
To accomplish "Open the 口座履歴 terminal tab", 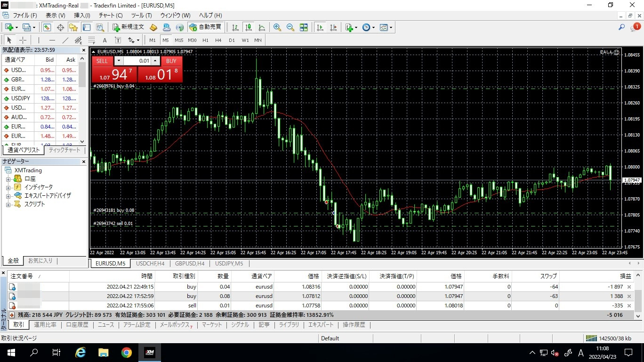I will [77, 325].
